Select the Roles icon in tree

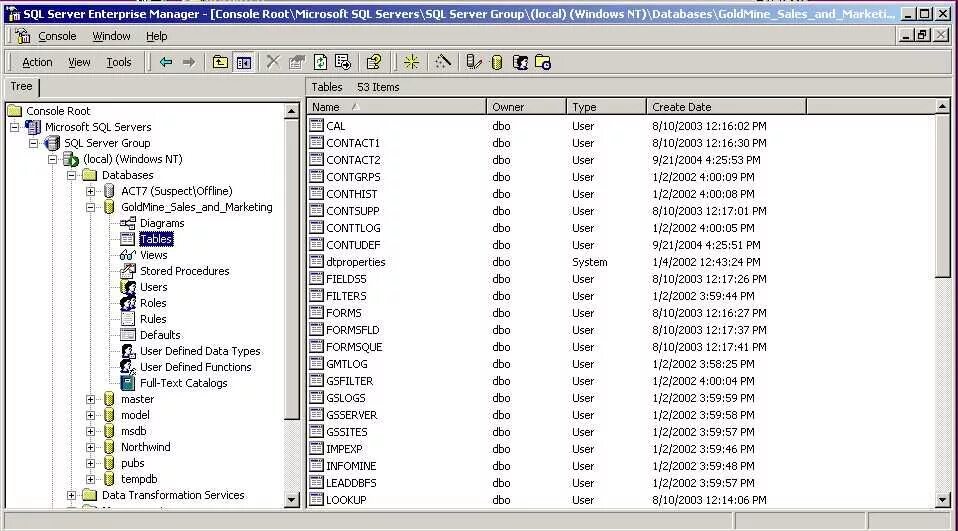pos(128,302)
